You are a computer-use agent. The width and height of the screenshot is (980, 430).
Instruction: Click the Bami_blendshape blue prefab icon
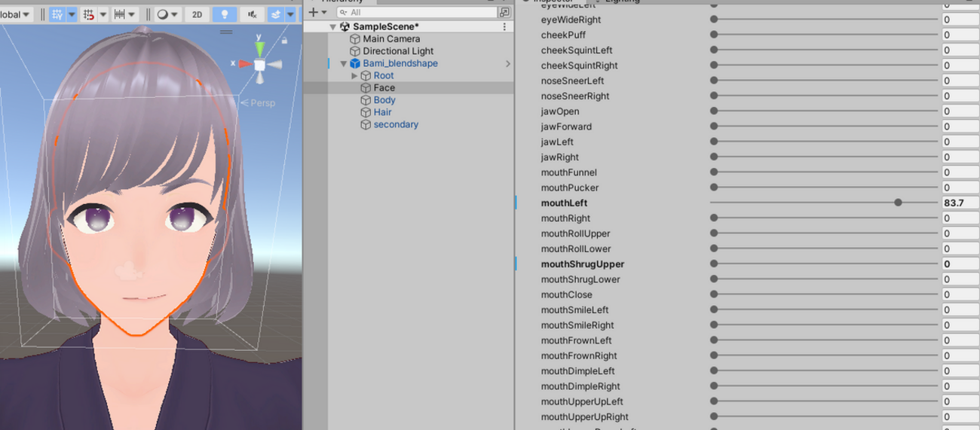coord(355,64)
